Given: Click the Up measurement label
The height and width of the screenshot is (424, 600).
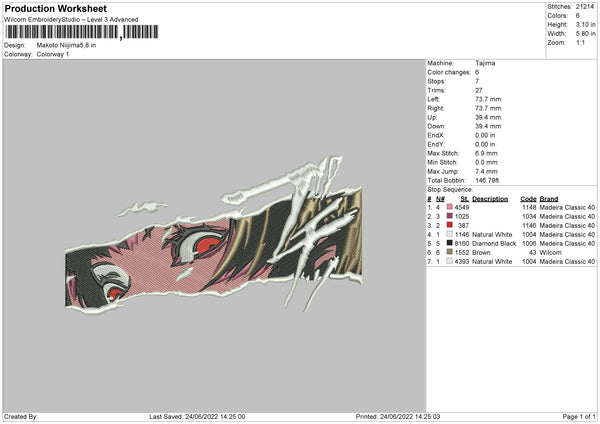Looking at the screenshot, I should tap(432, 117).
